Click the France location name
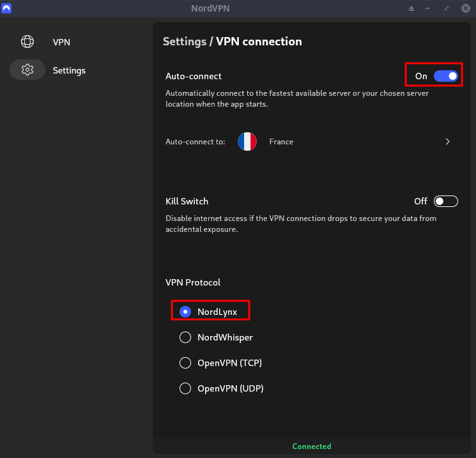Viewport: 476px width, 458px height. (x=281, y=142)
